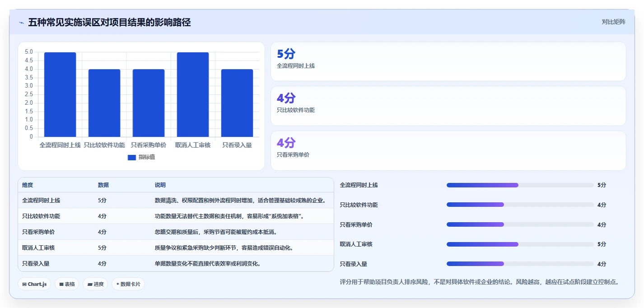Click the 5分 cell in table row 全流程同时上线
The height and width of the screenshot is (308, 644).
coord(102,201)
